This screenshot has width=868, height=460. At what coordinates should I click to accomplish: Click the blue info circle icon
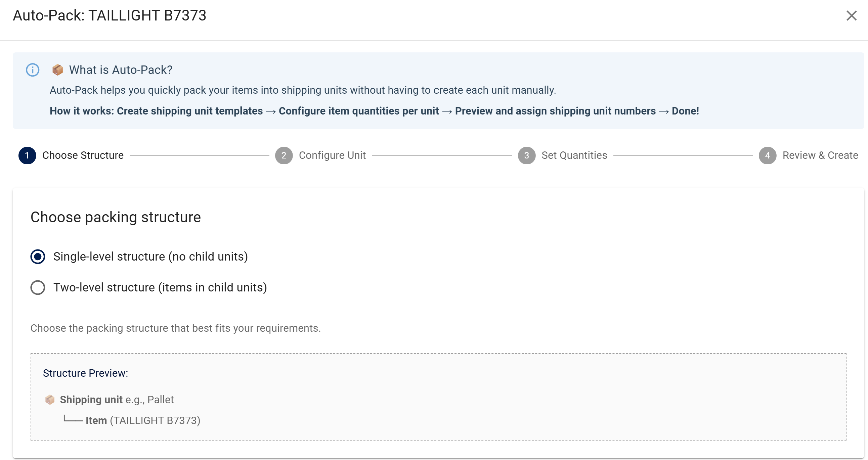coord(33,70)
